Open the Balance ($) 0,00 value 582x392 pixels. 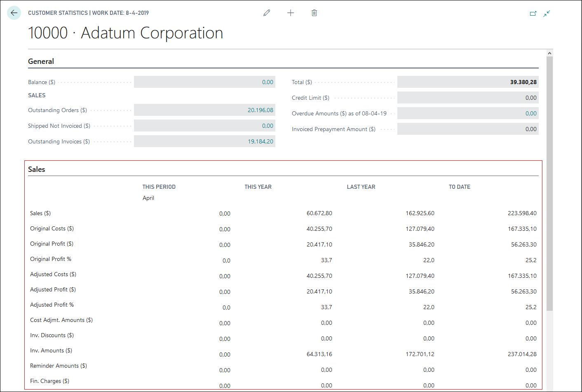(268, 82)
